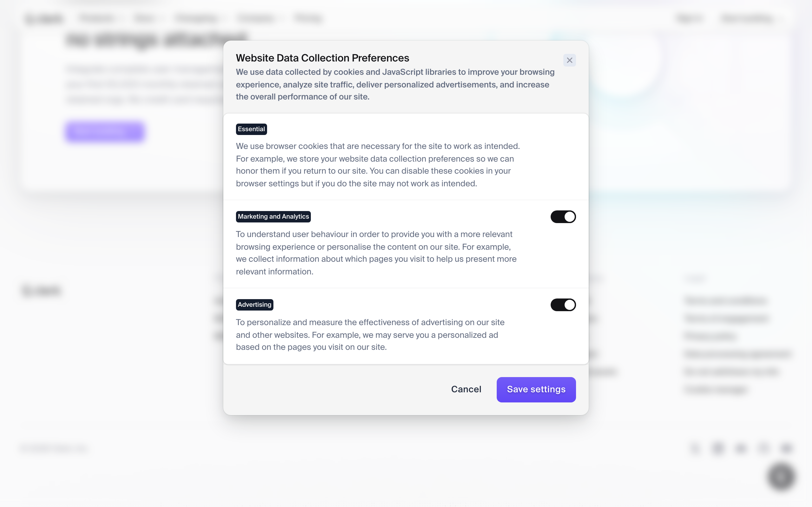Screen dimensions: 812x507
Task: Disable the Advertising cookies toggle
Action: [x=563, y=305]
